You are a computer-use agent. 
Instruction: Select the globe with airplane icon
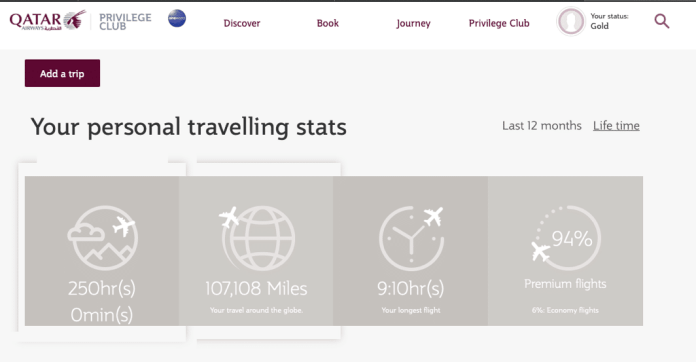(257, 238)
